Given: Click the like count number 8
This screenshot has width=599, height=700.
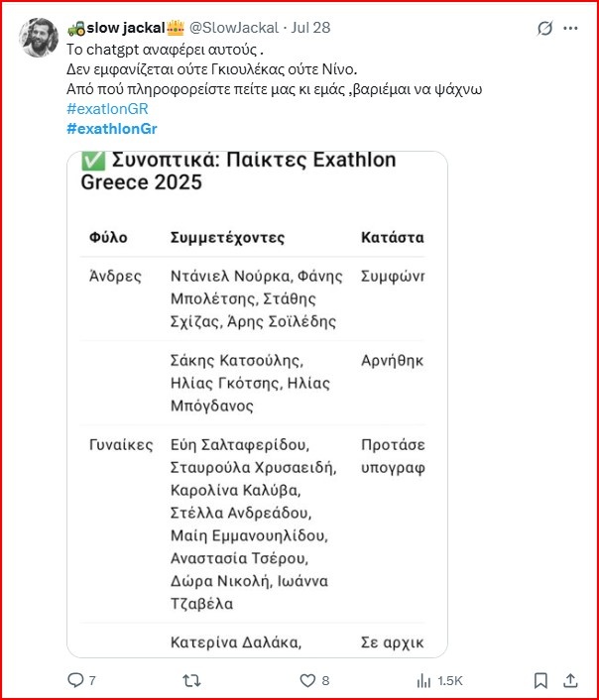Looking at the screenshot, I should (325, 681).
